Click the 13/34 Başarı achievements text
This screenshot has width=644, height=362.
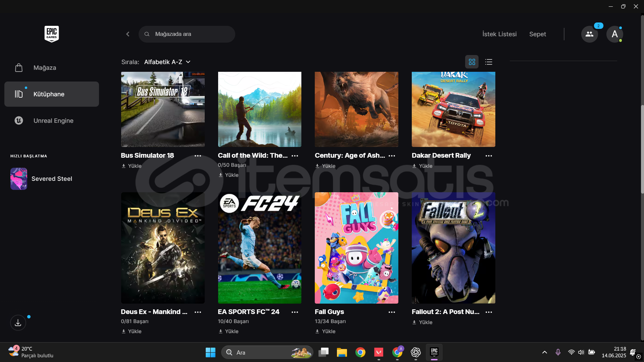coord(330,321)
